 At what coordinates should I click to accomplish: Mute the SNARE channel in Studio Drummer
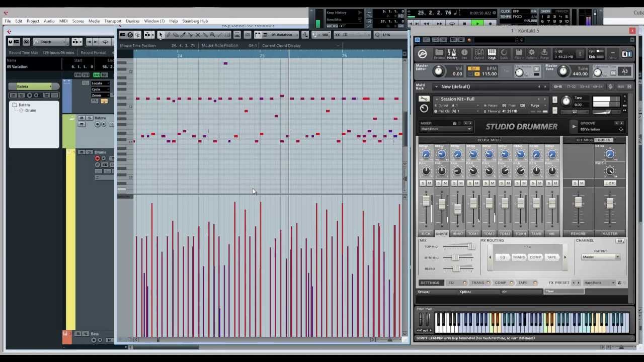point(445,183)
